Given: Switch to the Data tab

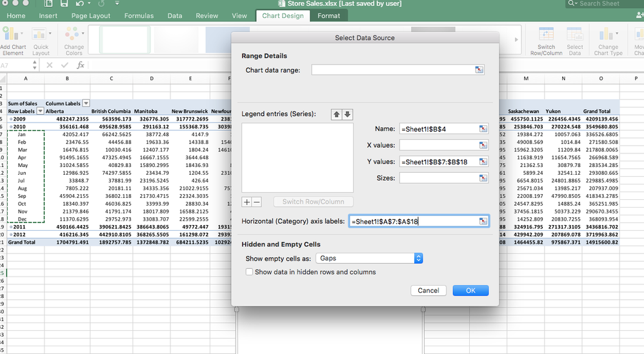Looking at the screenshot, I should click(x=175, y=15).
